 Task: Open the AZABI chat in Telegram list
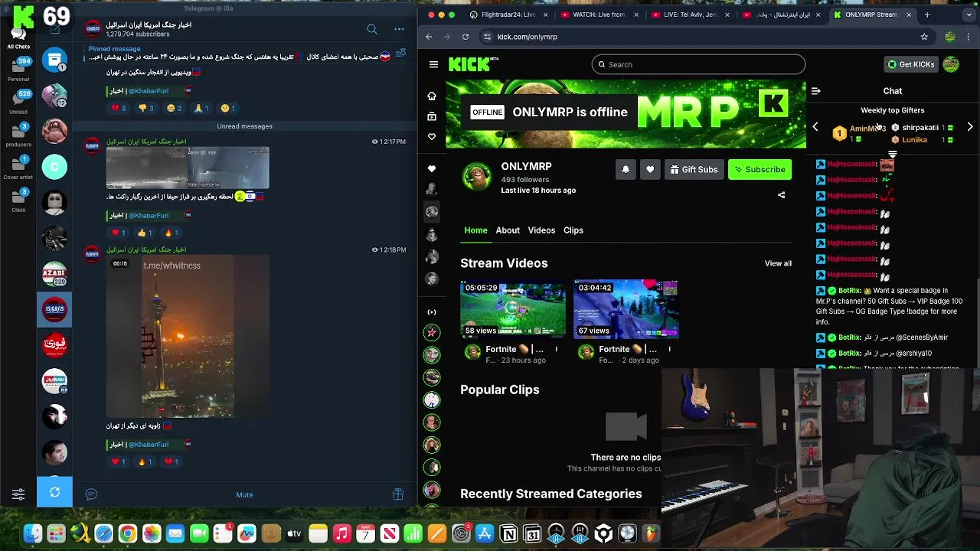pos(54,274)
